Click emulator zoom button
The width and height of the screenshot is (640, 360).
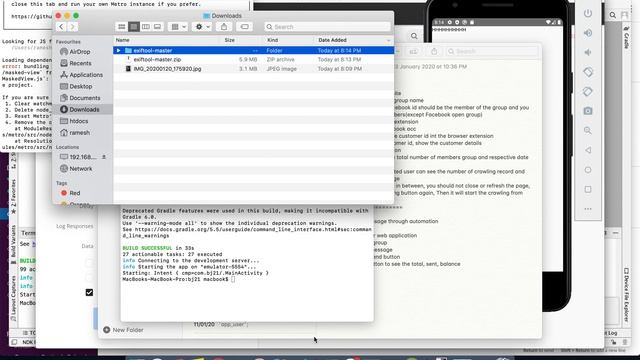[588, 131]
